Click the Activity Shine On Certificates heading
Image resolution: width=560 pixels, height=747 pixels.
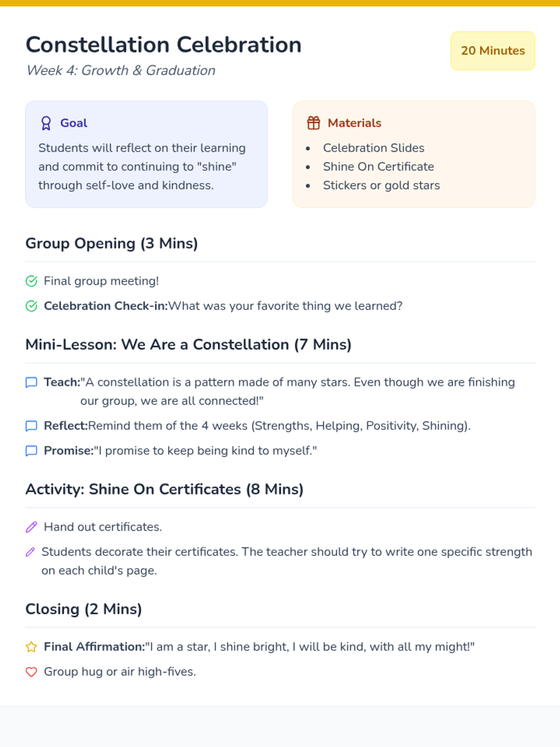pyautogui.click(x=164, y=489)
